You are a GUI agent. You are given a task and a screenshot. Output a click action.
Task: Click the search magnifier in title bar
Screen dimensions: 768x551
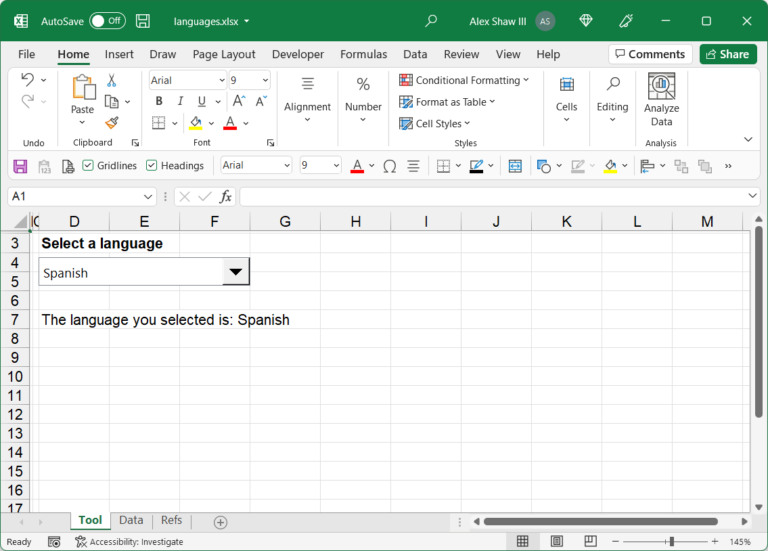pos(431,21)
